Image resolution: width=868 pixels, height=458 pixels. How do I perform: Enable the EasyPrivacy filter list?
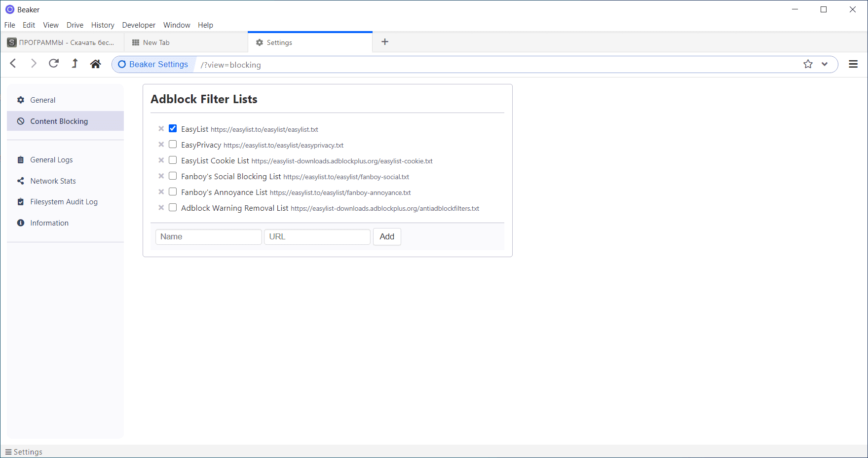(173, 144)
